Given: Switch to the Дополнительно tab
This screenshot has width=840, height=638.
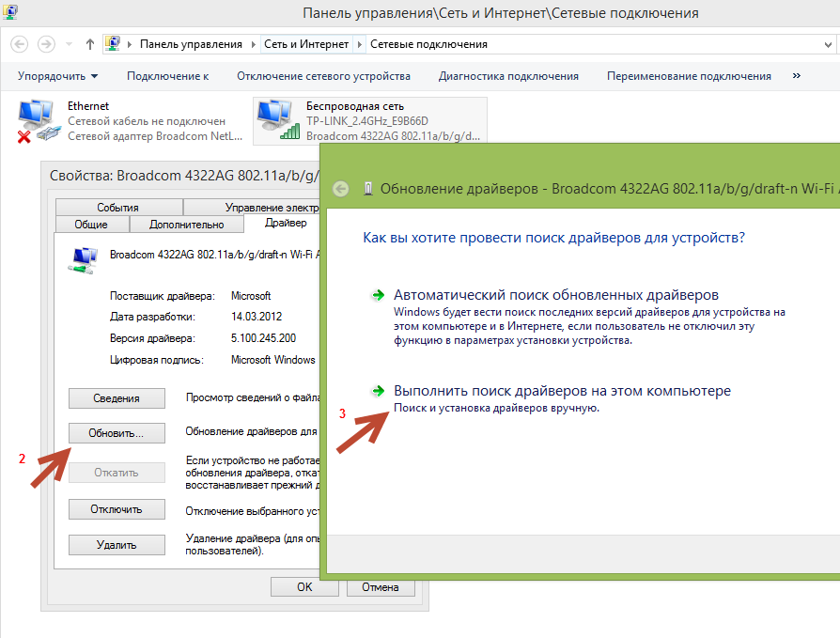Looking at the screenshot, I should [186, 225].
